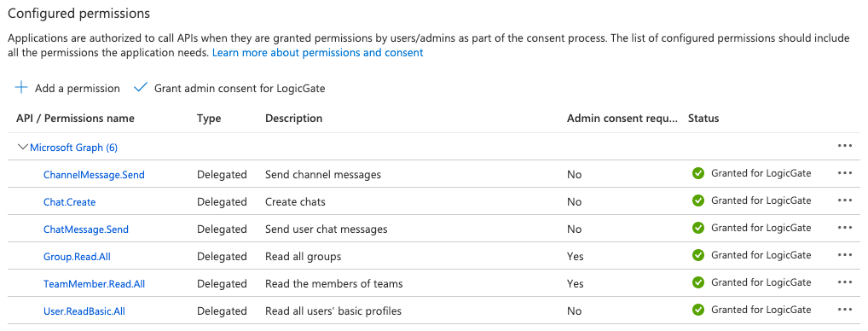Click Grant admin consent for LogicGate
868x331 pixels.
229,88
